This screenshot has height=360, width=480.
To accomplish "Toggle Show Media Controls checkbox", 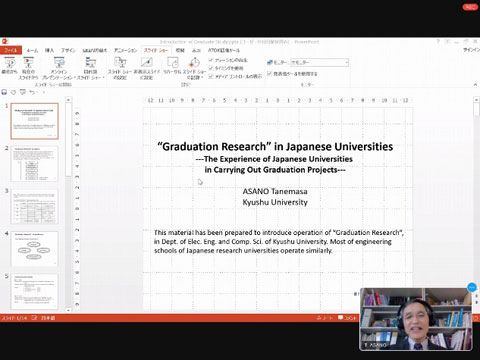I will point(211,76).
